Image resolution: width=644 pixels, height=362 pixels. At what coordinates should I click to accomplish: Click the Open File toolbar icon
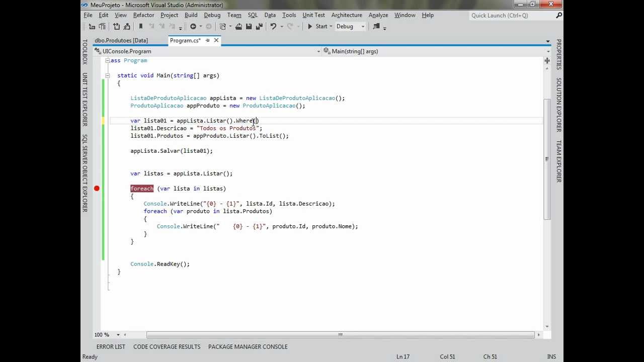point(238,26)
